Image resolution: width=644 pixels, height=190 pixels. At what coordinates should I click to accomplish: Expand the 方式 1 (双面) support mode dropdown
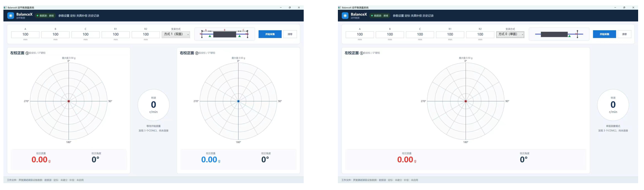[x=176, y=35]
